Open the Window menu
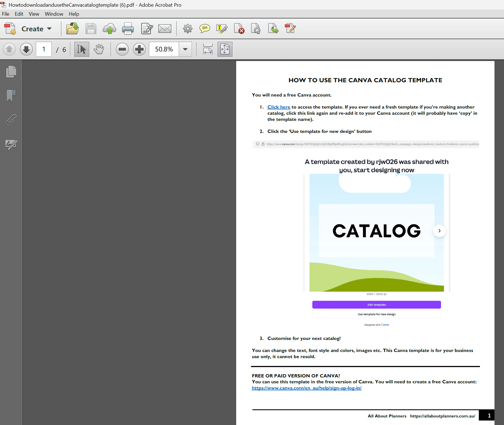 tap(54, 14)
